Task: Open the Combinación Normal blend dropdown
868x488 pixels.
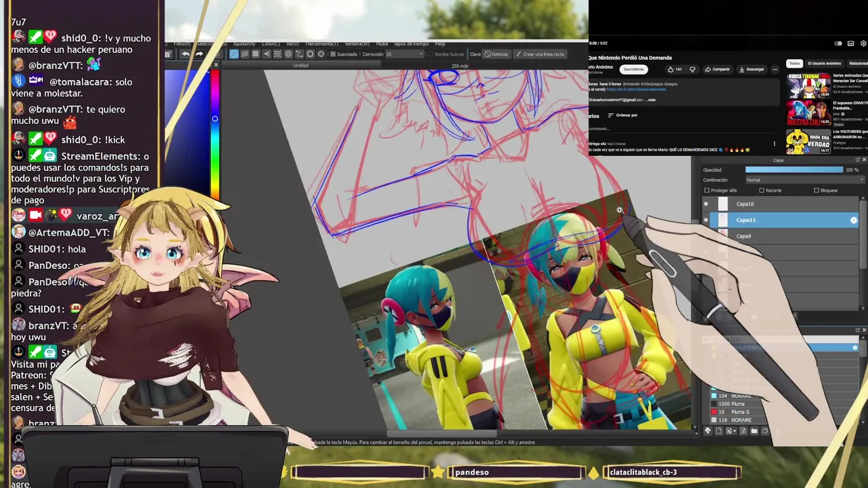Action: point(804,180)
